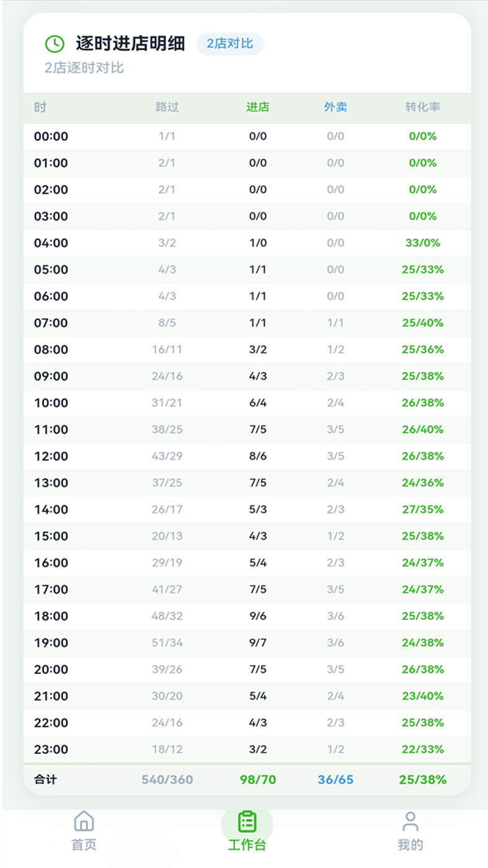The image size is (488, 868).
Task: Click the 逐时进店明细 title
Action: coord(130,43)
